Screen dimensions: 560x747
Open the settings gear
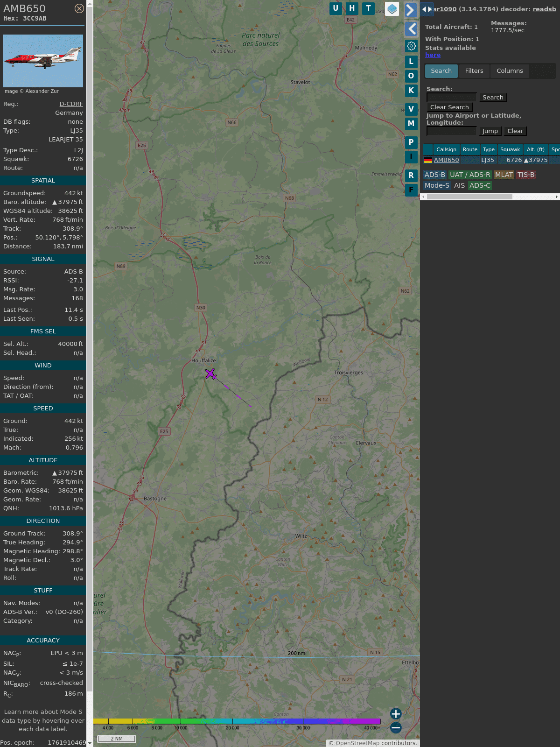[x=411, y=46]
